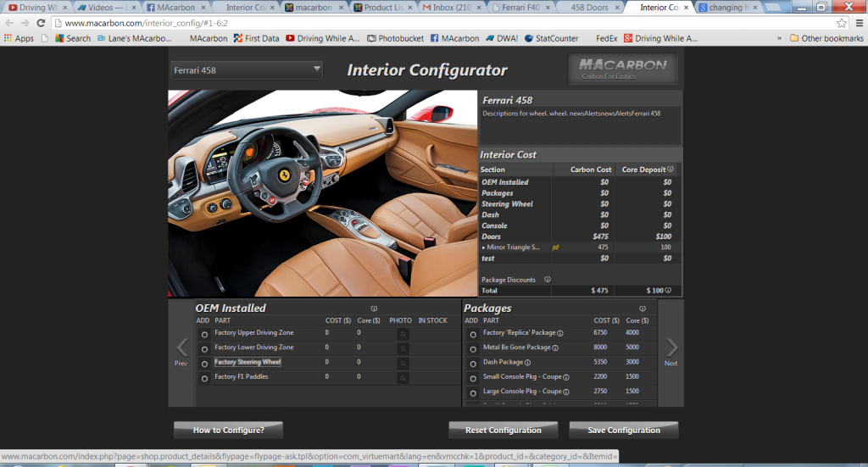This screenshot has width=868, height=467.
Task: Open Photobucket bookmark
Action: [x=395, y=38]
